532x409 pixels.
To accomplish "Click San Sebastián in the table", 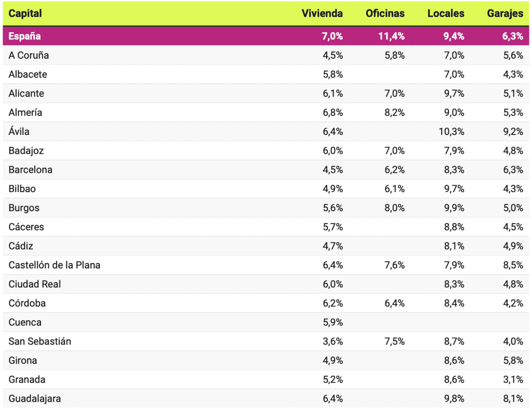I will pos(40,342).
